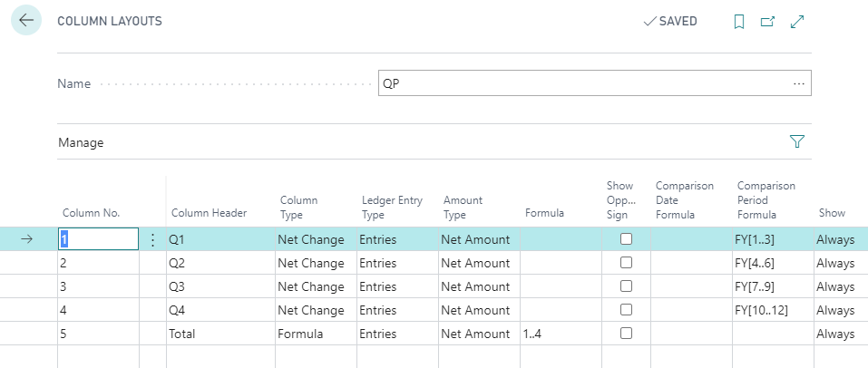Open page in new window icon

point(767,22)
